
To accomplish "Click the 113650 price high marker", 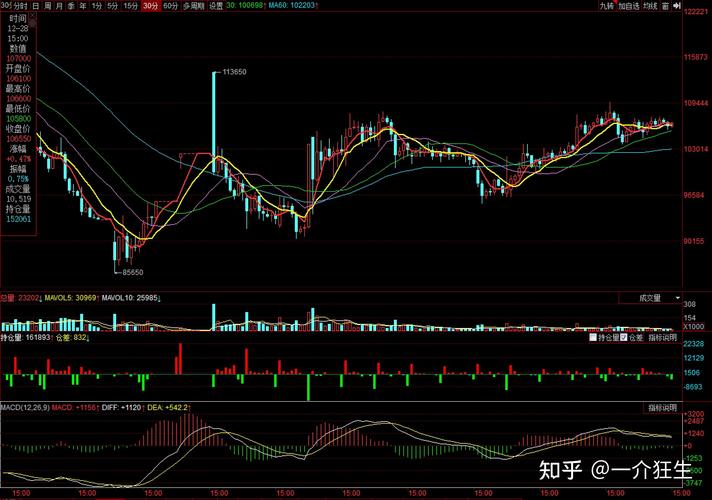I will pyautogui.click(x=234, y=72).
